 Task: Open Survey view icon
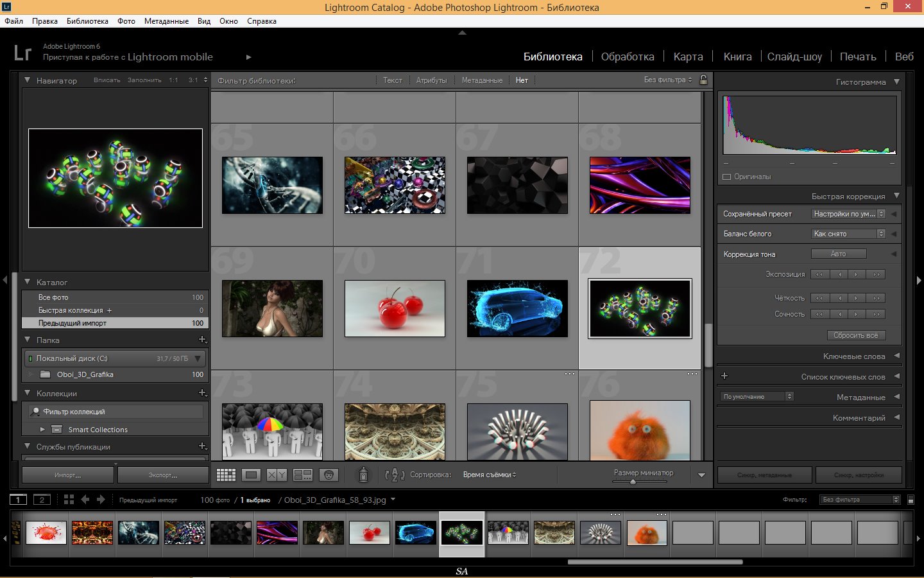coord(302,475)
